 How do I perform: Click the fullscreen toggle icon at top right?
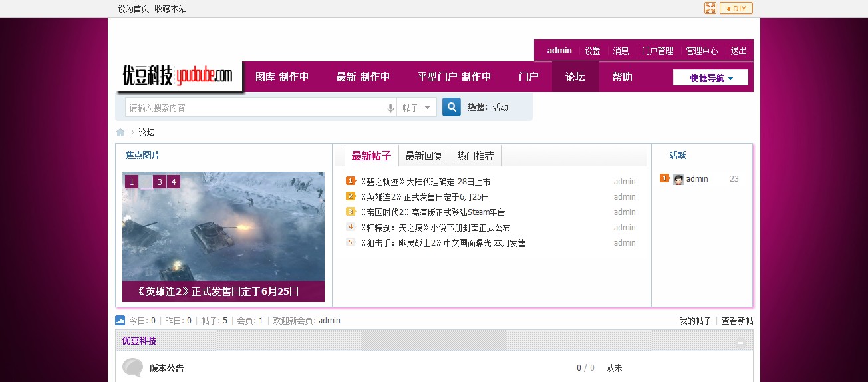point(710,8)
